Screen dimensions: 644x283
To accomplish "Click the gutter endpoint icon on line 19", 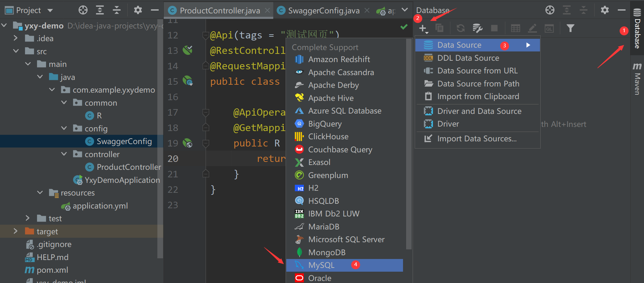I will click(187, 143).
